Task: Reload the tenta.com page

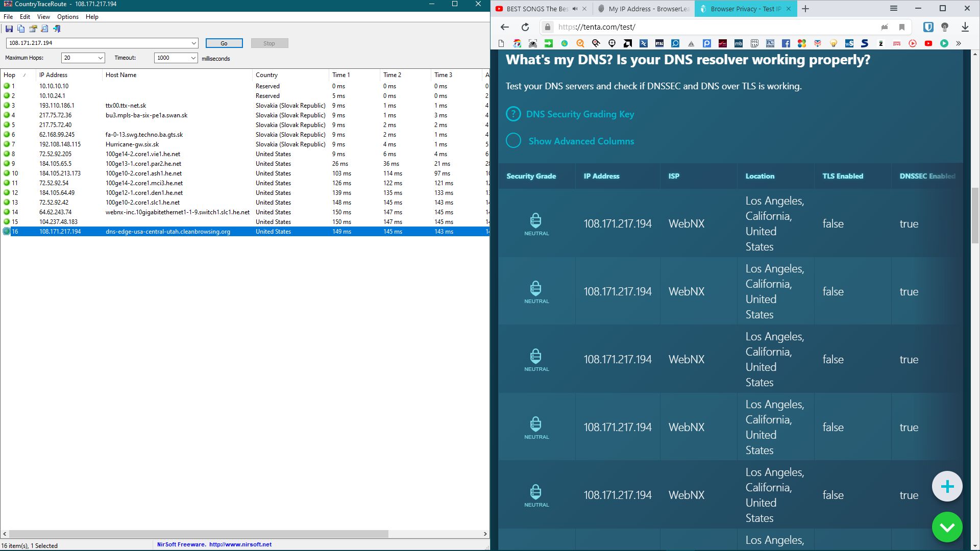Action: coord(525,27)
